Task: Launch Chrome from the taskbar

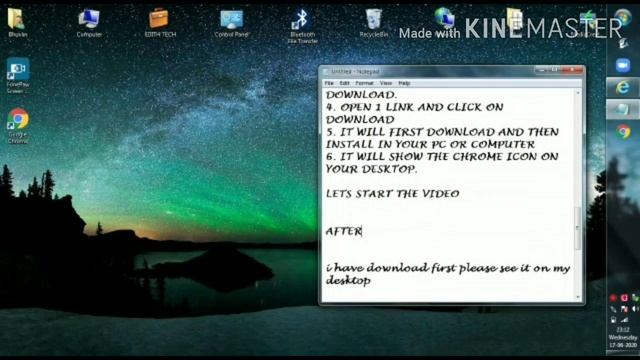Action: tap(623, 132)
